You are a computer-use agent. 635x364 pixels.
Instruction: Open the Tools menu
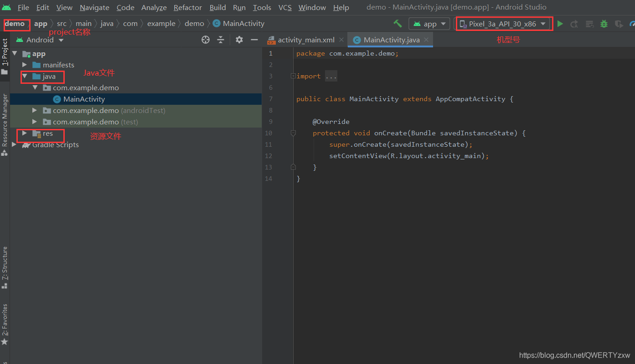pyautogui.click(x=262, y=7)
